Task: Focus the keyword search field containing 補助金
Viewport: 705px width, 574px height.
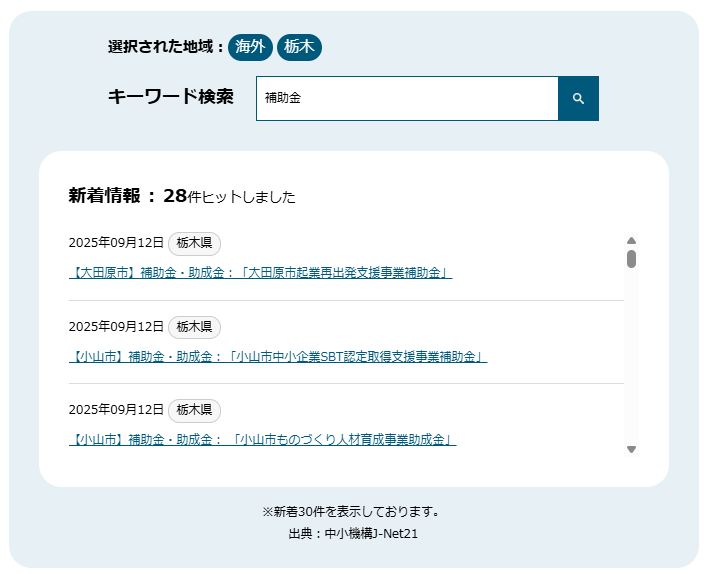Action: coord(407,99)
